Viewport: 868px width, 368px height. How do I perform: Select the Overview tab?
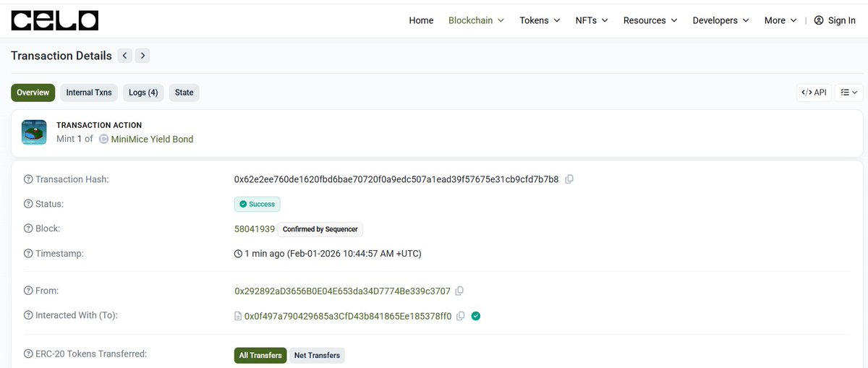33,93
